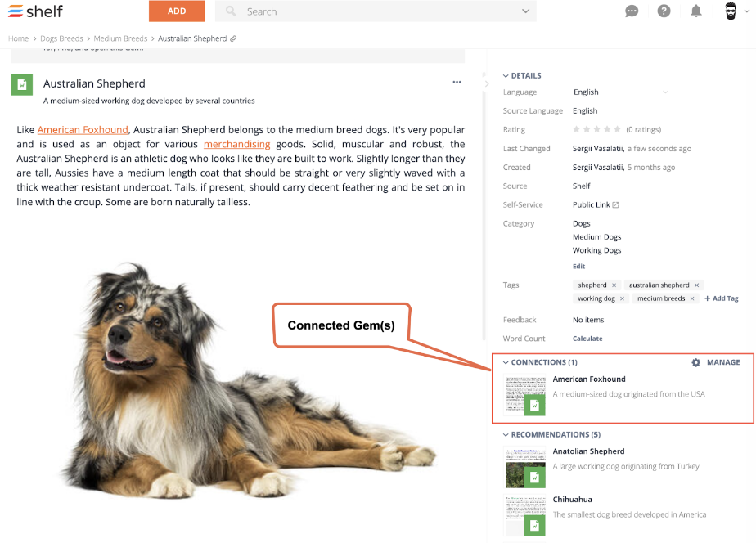Image resolution: width=756 pixels, height=543 pixels.
Task: Click Calculate for Word Count
Action: 587,339
